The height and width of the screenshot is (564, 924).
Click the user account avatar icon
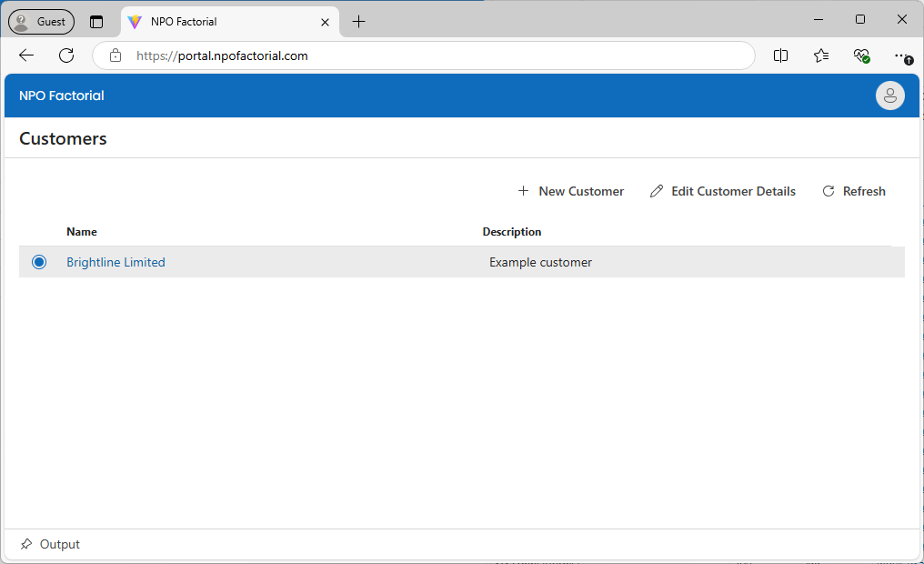[x=889, y=96]
